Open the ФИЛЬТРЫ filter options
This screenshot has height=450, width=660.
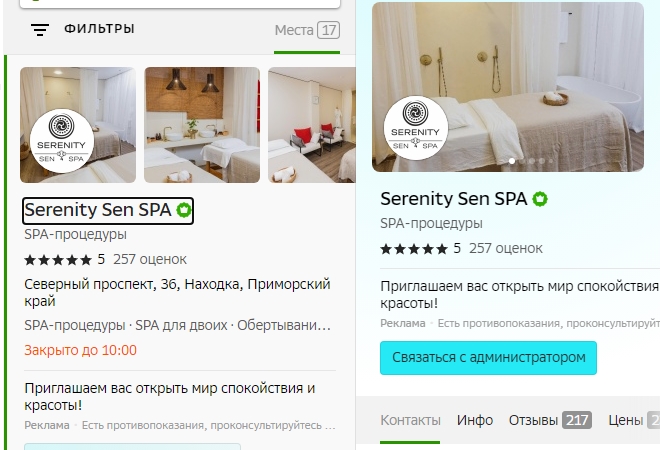99,29
